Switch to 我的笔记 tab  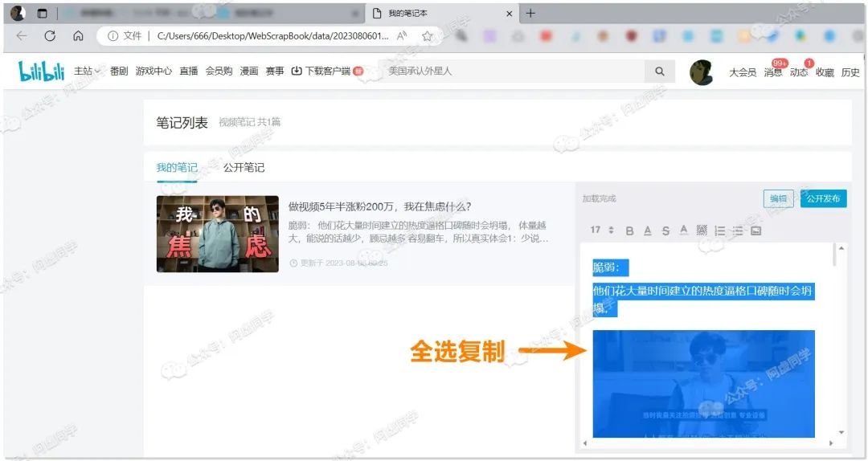tap(177, 167)
